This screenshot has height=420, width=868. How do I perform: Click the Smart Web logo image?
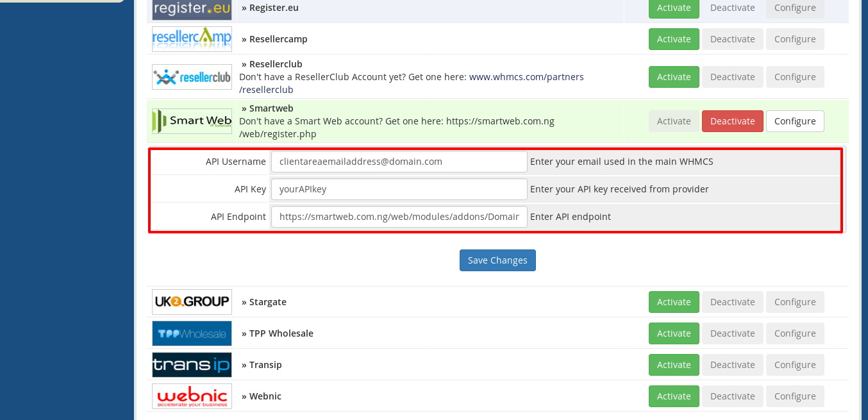click(192, 121)
